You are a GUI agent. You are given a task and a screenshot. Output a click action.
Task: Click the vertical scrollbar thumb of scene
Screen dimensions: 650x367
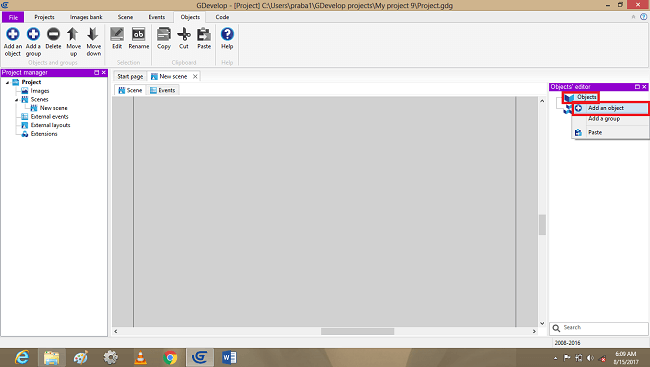(x=542, y=225)
